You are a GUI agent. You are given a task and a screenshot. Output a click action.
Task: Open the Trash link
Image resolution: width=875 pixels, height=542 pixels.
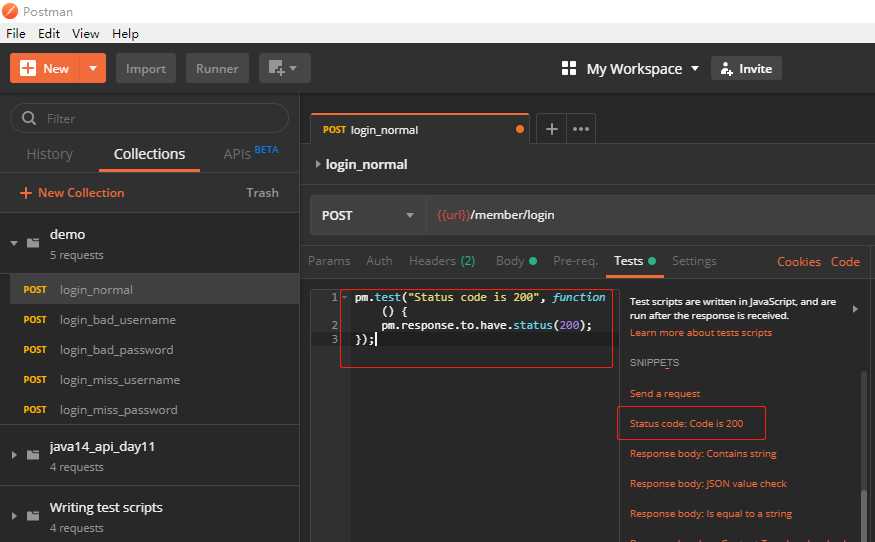[x=262, y=193]
